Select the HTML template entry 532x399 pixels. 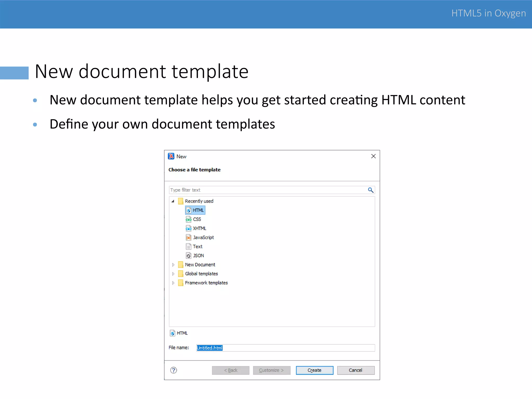195,210
